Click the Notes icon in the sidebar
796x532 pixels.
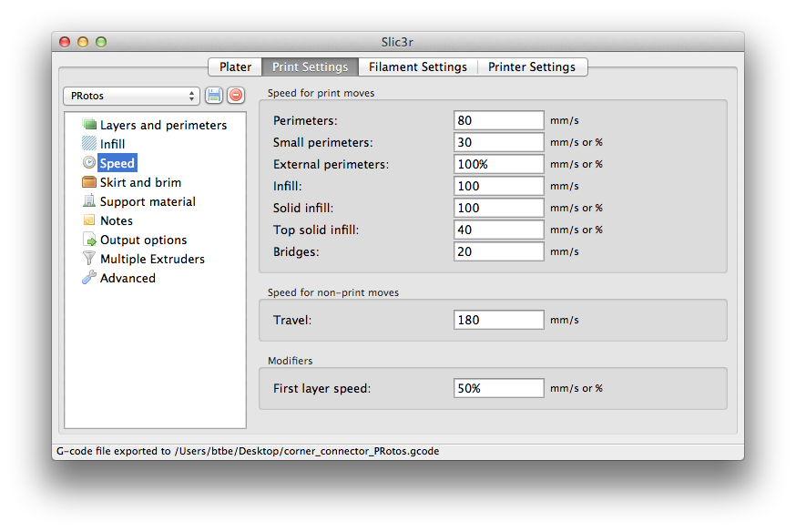click(x=89, y=220)
